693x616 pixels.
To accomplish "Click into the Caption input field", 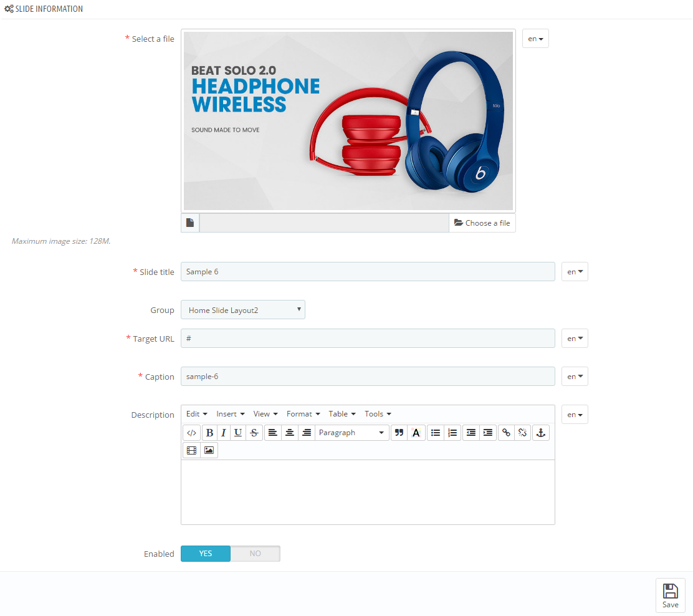I will click(368, 377).
